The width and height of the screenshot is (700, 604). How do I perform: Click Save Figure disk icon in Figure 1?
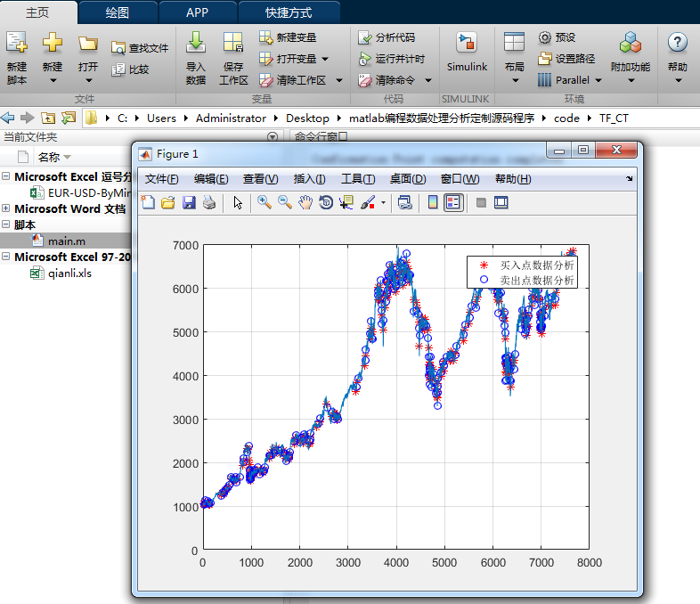click(189, 203)
